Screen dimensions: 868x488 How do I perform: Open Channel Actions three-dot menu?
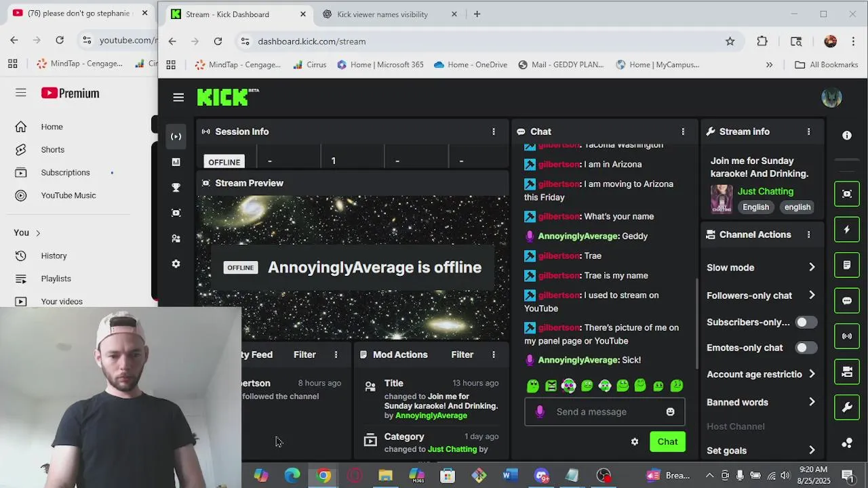pos(808,235)
